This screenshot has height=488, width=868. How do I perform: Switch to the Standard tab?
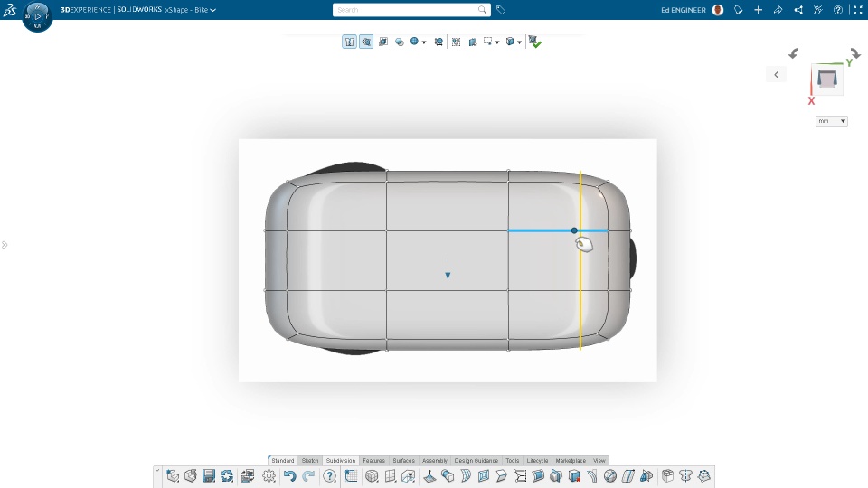[282, 460]
